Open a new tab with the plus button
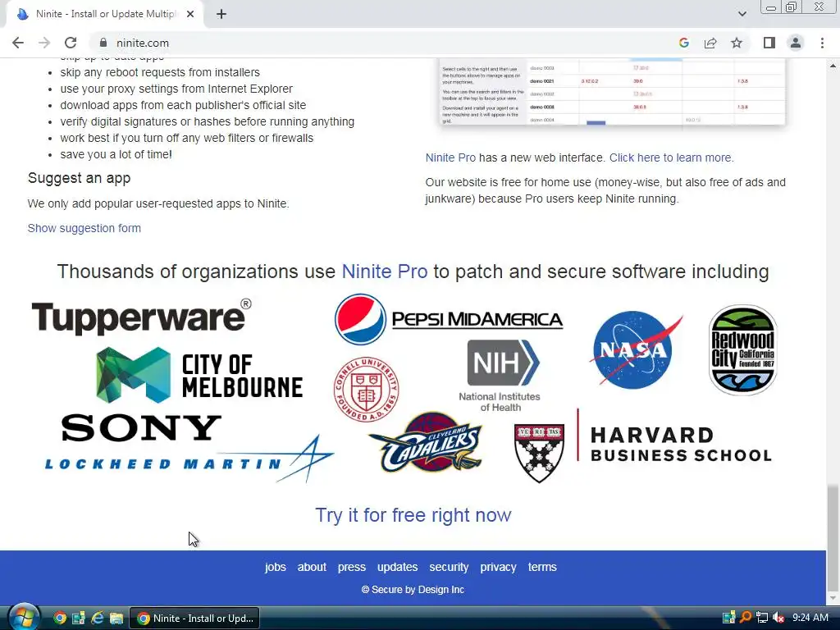This screenshot has height=630, width=840. point(221,15)
